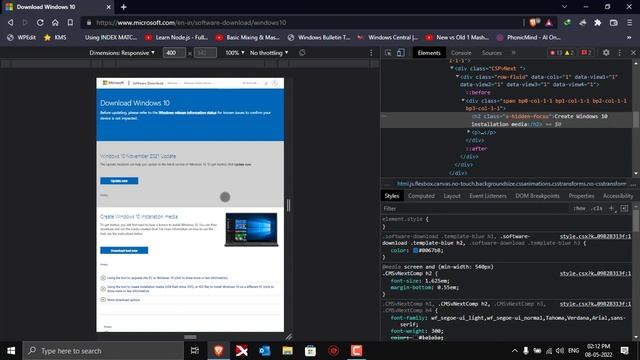This screenshot has width=640, height=360.
Task: Switch to the Event Listeners tab
Action: [x=488, y=196]
